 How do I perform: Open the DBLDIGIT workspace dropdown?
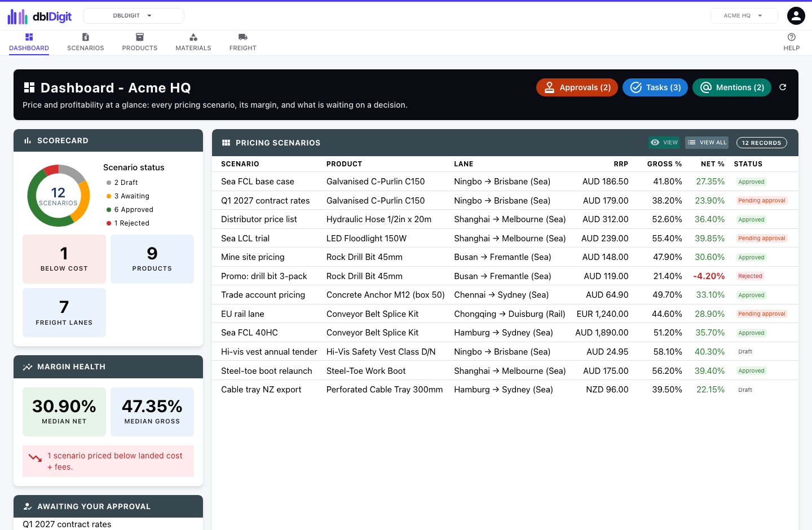(x=134, y=16)
